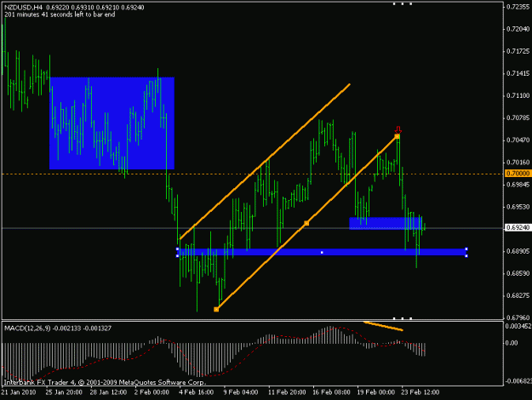Click the 25 Jan 20:00 time label
The image size is (532, 400).
tap(64, 392)
